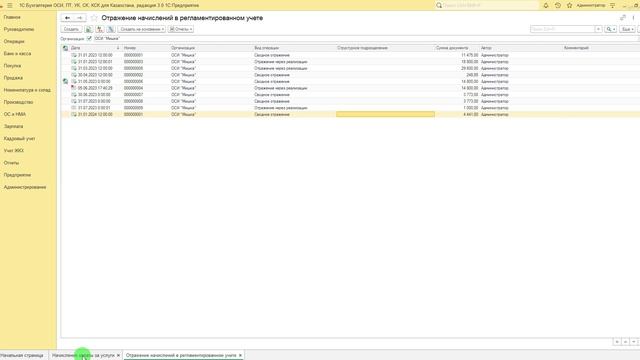Open the service settings icon beside Администратор
The width and height of the screenshot is (640, 360).
pos(613,5)
